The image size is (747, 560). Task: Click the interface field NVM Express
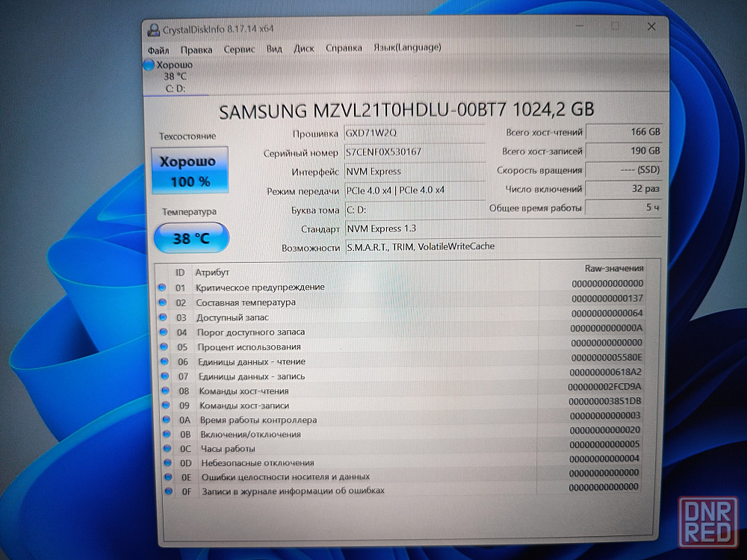click(415, 172)
